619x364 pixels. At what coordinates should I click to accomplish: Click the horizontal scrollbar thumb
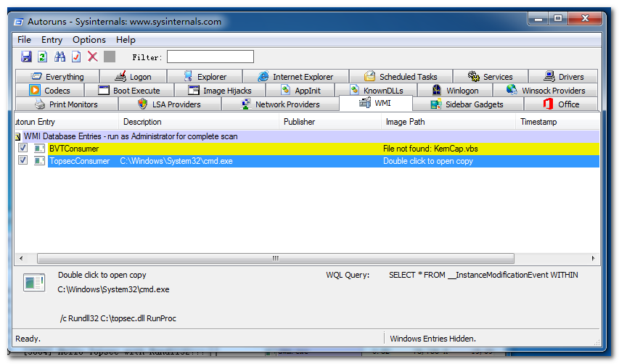coord(276,258)
